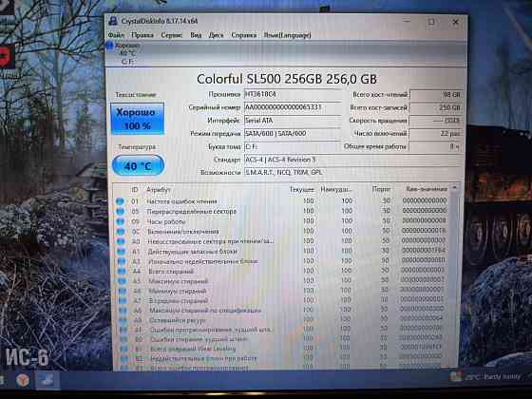
Task: Select the Перераспределённые сектора row
Action: tap(281, 211)
